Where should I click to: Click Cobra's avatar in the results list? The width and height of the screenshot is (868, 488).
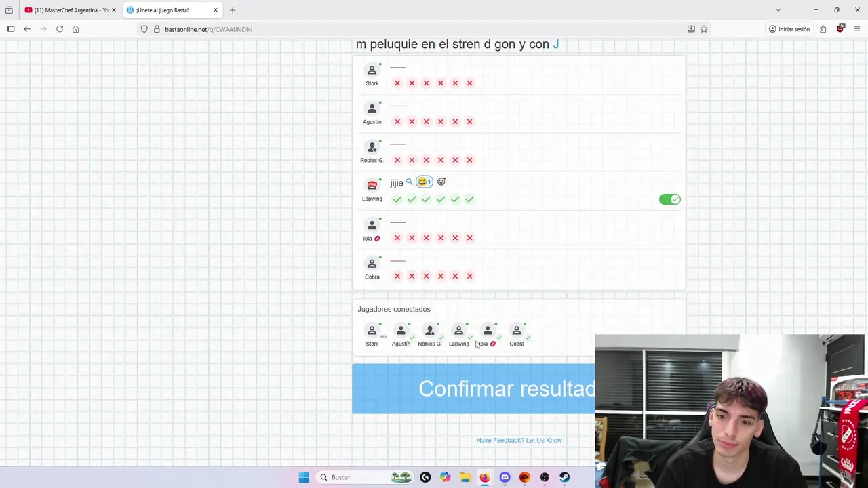372,264
